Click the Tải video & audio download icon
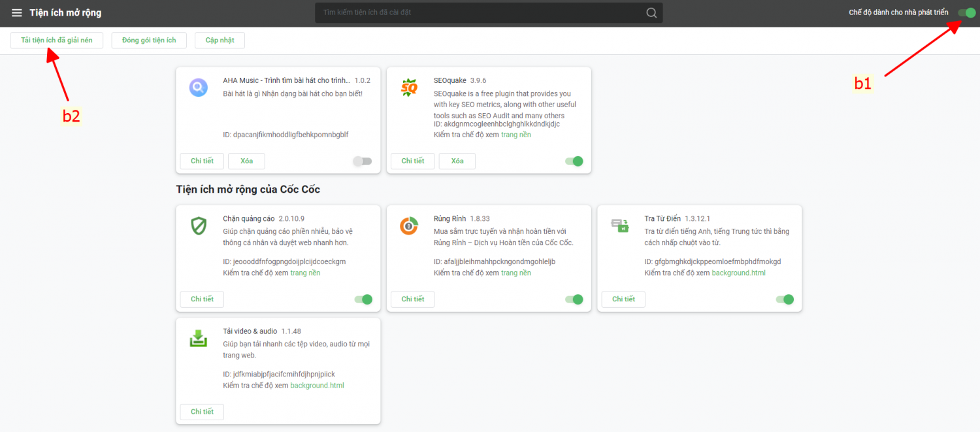Image resolution: width=980 pixels, height=432 pixels. tap(199, 338)
